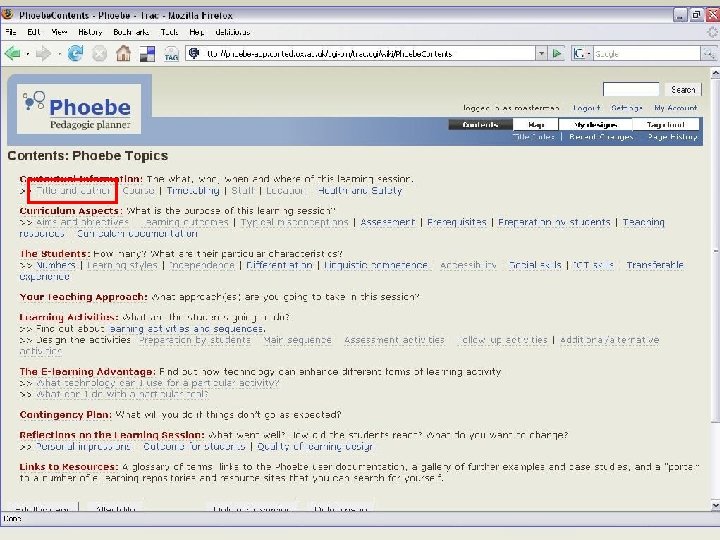720x540 pixels.
Task: Open the Course link
Action: pos(138,191)
